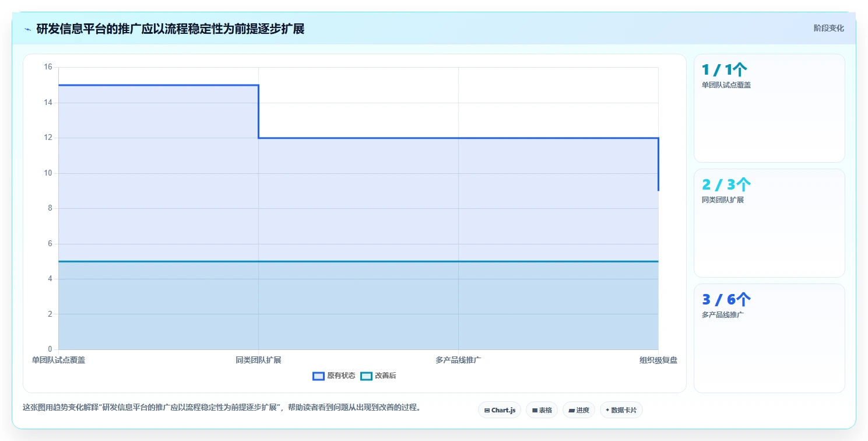Click the y-axis value 12
The width and height of the screenshot is (868, 441).
[48, 138]
